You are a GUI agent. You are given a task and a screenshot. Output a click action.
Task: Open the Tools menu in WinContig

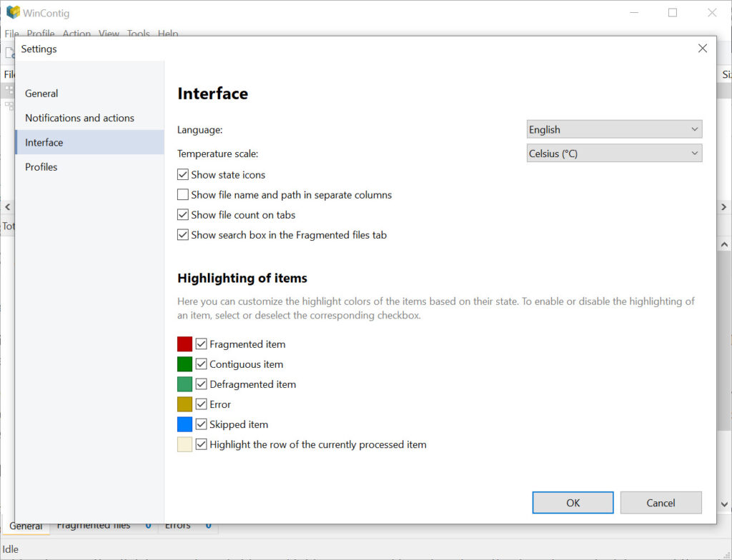138,33
